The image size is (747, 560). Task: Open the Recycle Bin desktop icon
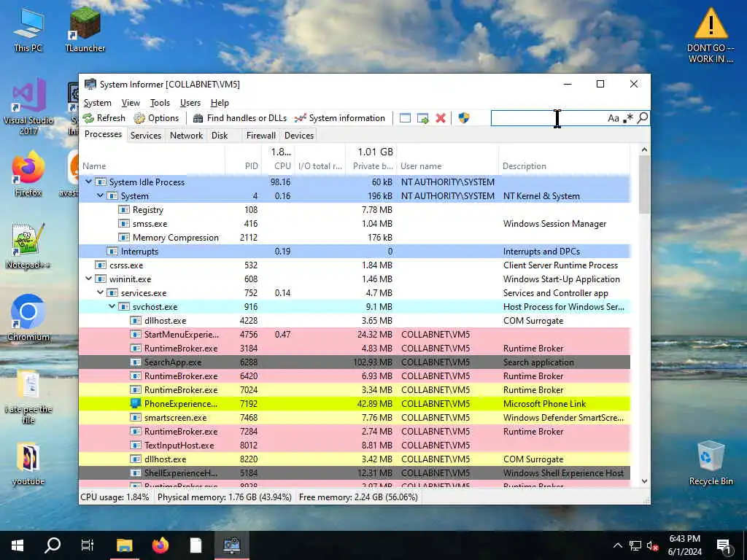[711, 463]
